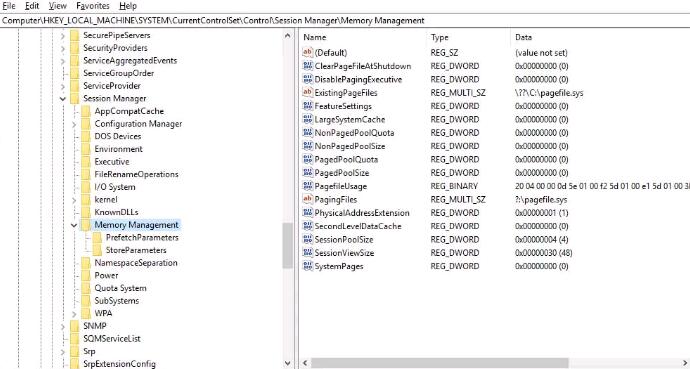Screen dimensions: 690x369
Task: Expand the kernel key
Action: click(74, 200)
